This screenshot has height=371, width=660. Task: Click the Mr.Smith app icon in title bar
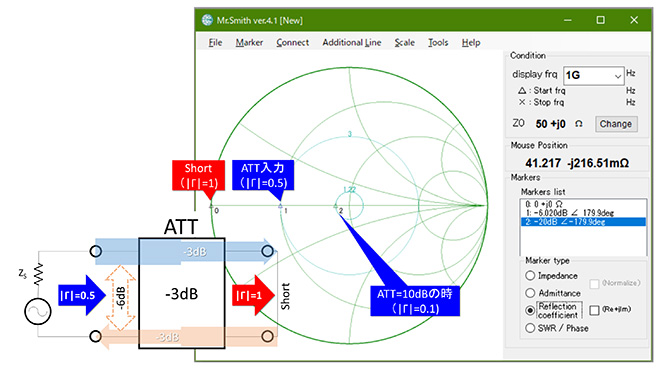tap(207, 20)
